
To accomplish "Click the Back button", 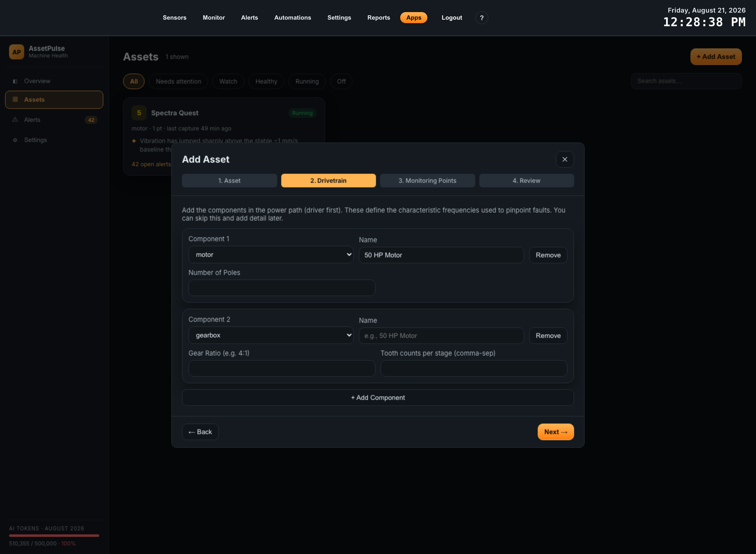I will 200,432.
